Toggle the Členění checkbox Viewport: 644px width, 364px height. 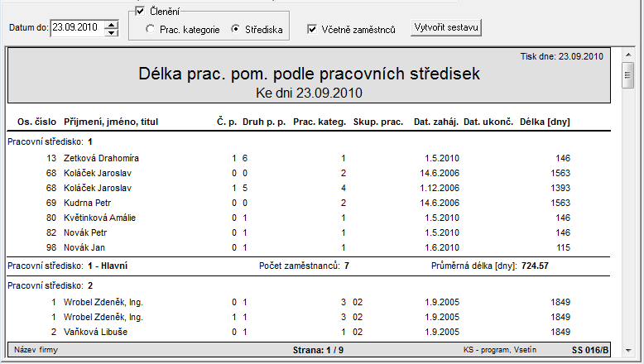click(140, 11)
